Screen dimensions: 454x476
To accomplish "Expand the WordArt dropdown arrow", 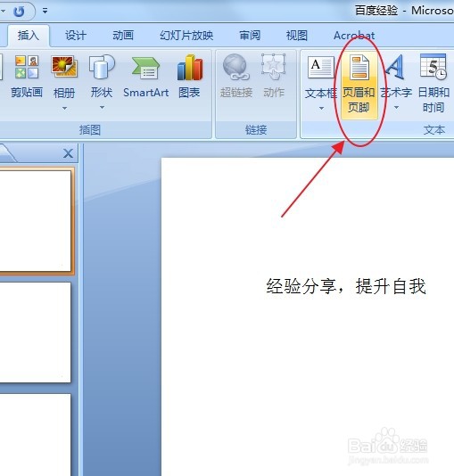I will [x=396, y=108].
